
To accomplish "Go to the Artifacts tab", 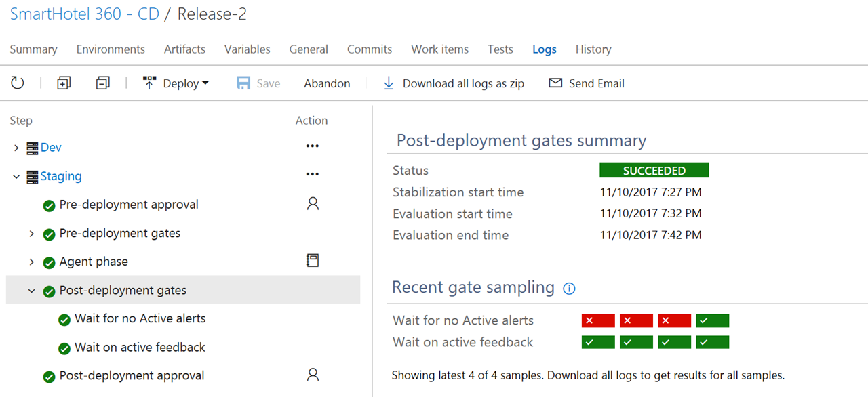I will coord(184,49).
